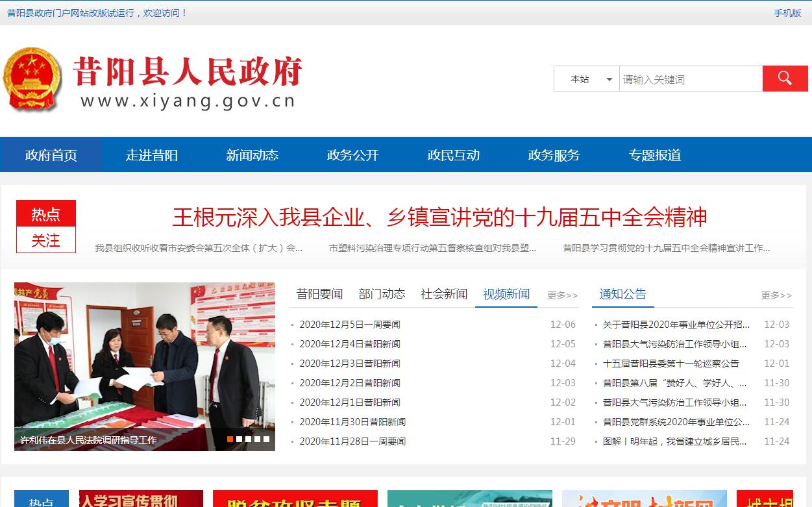Click the highlighted red carousel dot
Image resolution: width=812 pixels, height=507 pixels.
[230, 439]
